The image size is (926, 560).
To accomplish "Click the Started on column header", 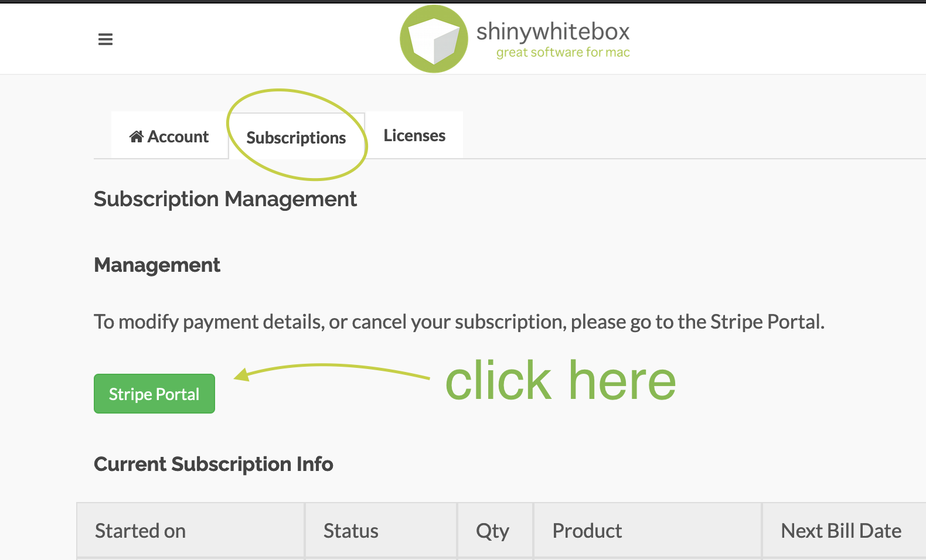I will click(x=141, y=531).
